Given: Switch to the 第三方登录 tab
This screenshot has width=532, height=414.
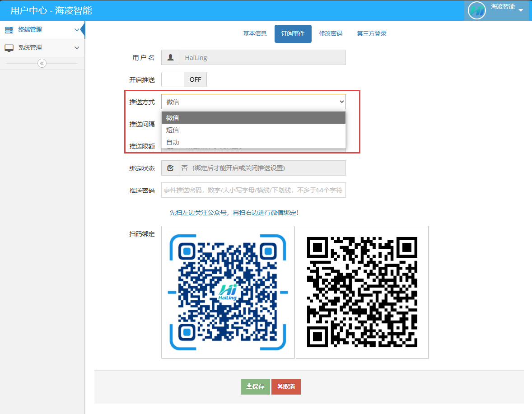Looking at the screenshot, I should point(372,33).
